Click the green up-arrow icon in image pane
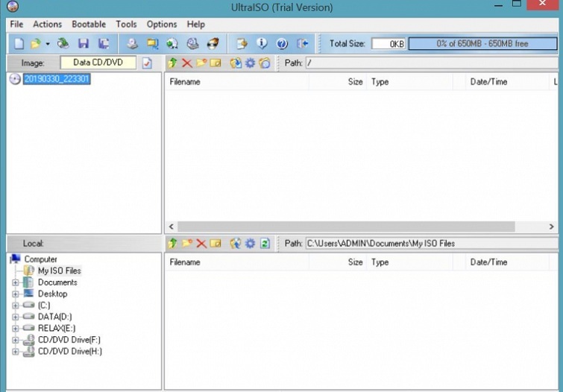The height and width of the screenshot is (392, 563). click(173, 63)
